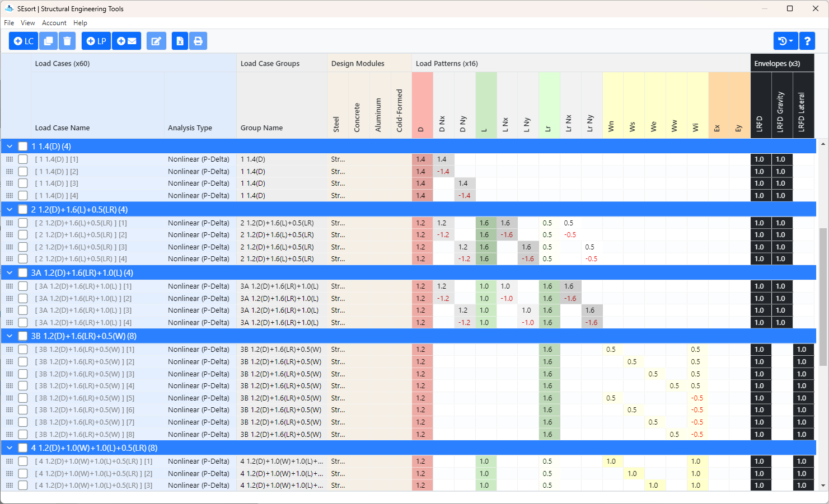The height and width of the screenshot is (504, 829).
Task: Check the [1 1.4(D)] [2] row checkbox
Action: 23,171
